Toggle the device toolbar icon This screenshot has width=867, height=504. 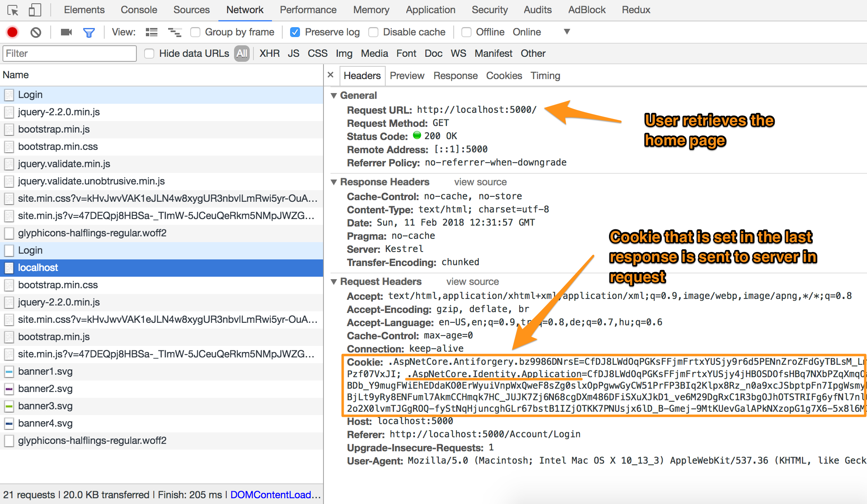point(35,10)
